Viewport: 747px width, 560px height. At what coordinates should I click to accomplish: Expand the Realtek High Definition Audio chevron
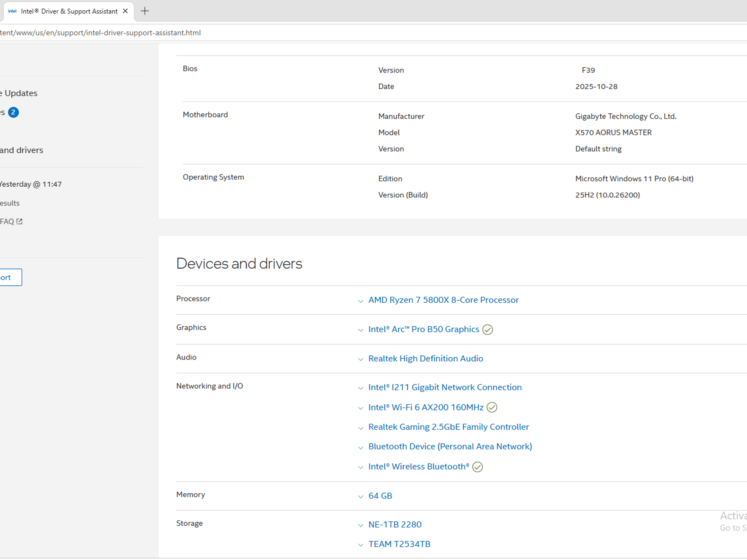(361, 359)
